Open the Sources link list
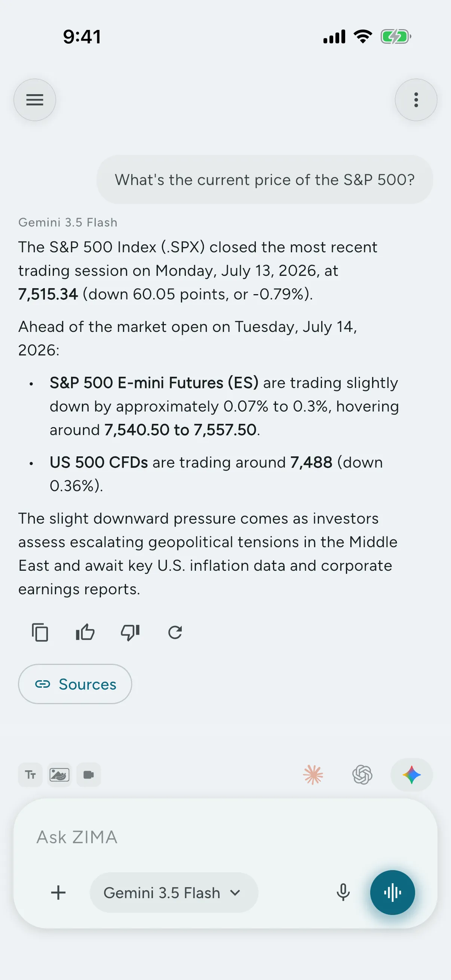 75,684
